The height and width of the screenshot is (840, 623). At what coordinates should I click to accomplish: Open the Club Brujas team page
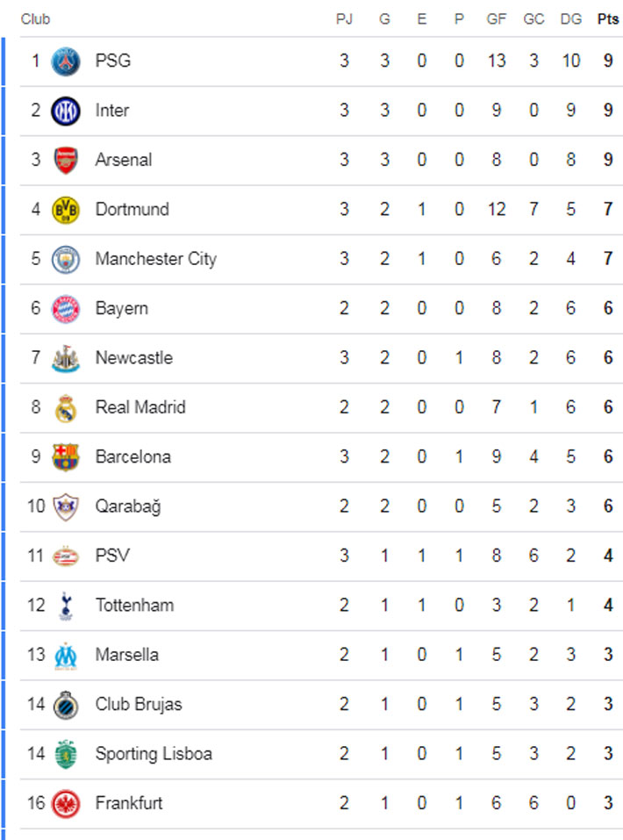tap(139, 704)
